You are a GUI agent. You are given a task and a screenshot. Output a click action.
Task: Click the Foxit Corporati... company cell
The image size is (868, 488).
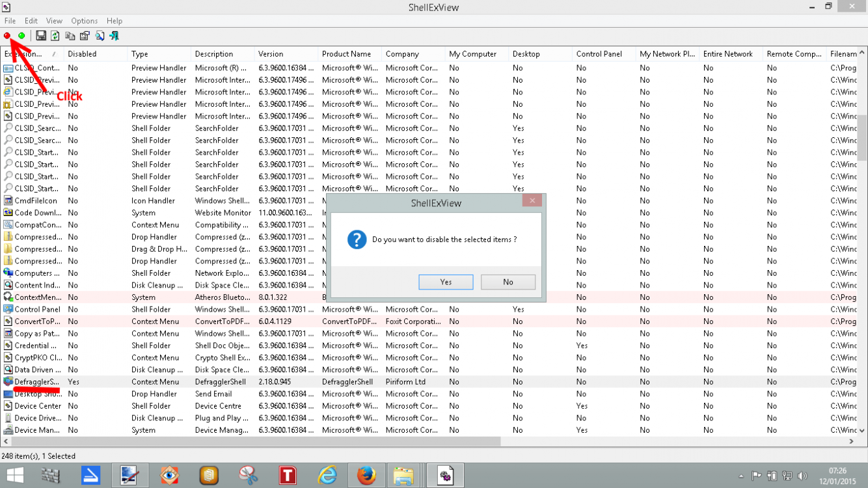point(413,321)
